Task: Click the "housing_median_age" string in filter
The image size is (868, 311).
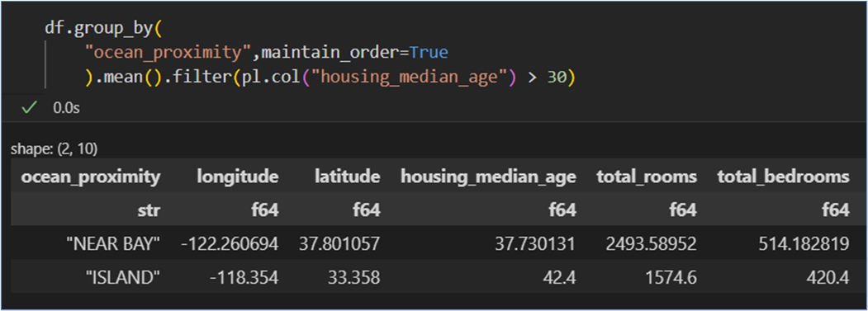Action: click(x=410, y=78)
